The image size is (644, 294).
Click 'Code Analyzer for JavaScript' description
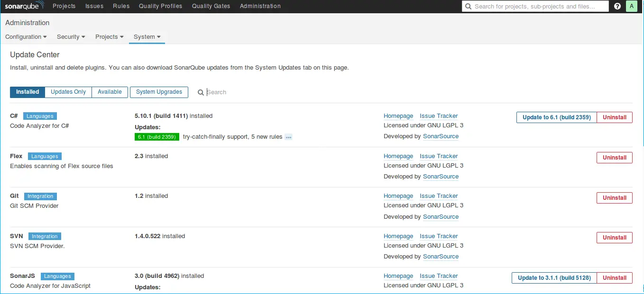[x=50, y=286]
